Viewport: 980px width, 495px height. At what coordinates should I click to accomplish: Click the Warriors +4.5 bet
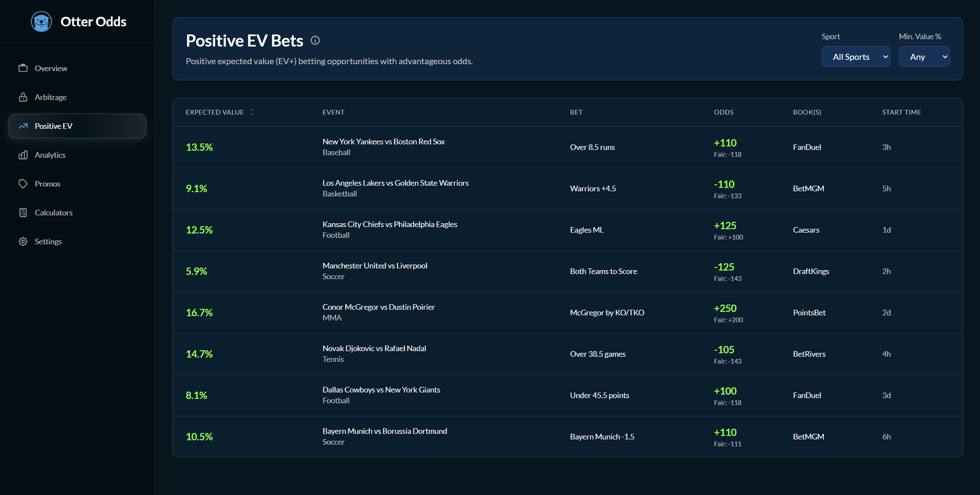point(593,188)
